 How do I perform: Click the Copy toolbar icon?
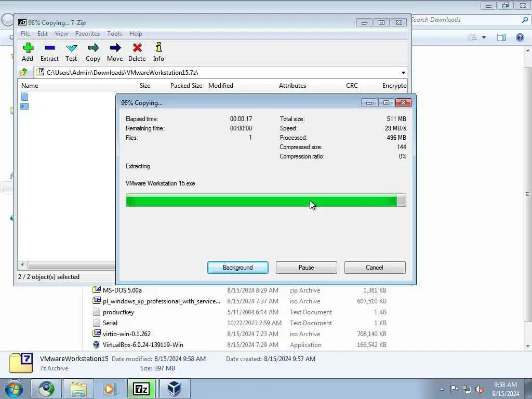point(93,48)
